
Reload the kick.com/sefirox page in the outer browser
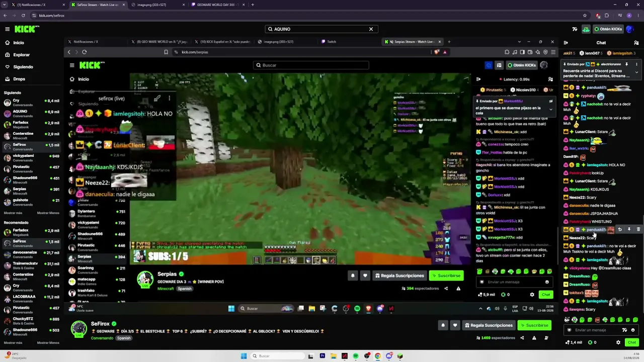[x=23, y=16]
